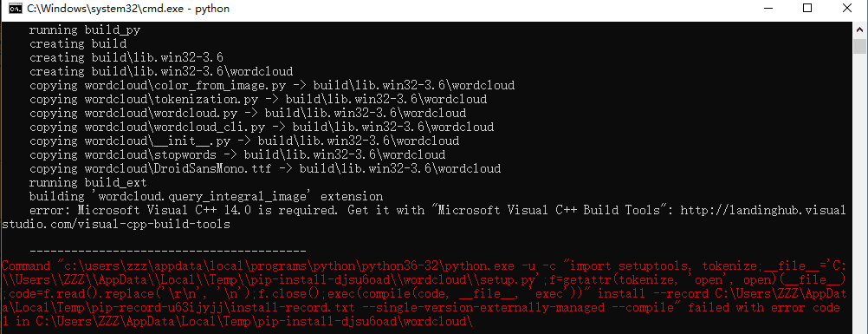The height and width of the screenshot is (334, 868).
Task: Click the empty scrollbar track below the thumb
Action: (858, 194)
